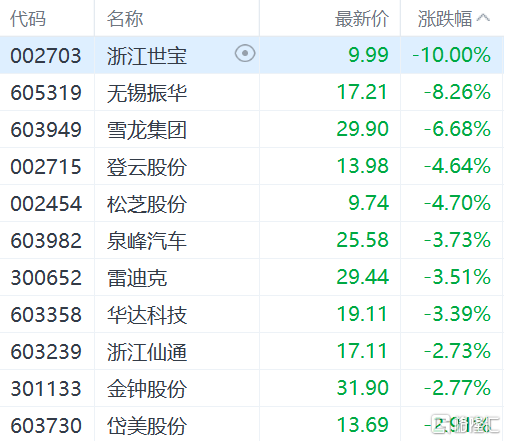The image size is (506, 441).
Task: Open stock 雪龙集团
Action: (147, 129)
